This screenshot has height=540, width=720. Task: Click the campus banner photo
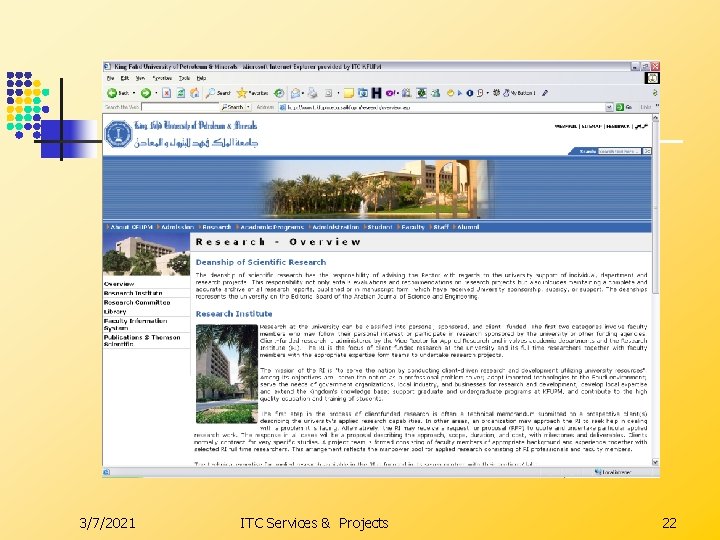[378, 189]
